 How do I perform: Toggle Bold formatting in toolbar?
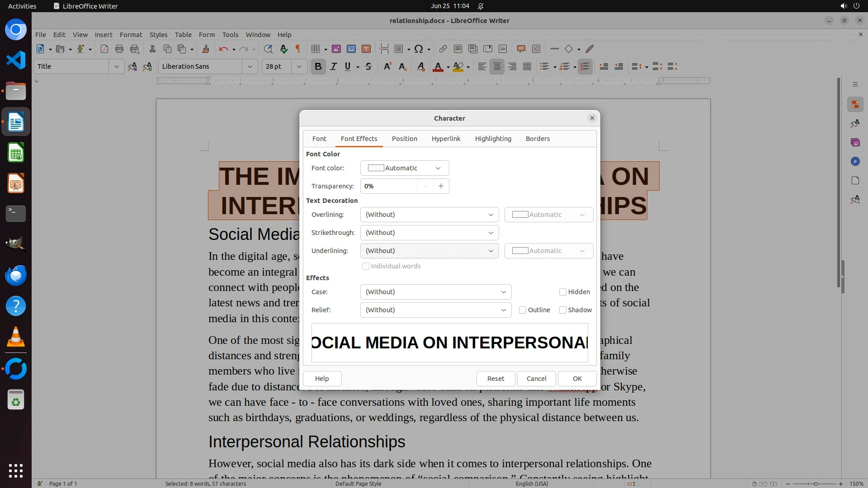(x=318, y=66)
